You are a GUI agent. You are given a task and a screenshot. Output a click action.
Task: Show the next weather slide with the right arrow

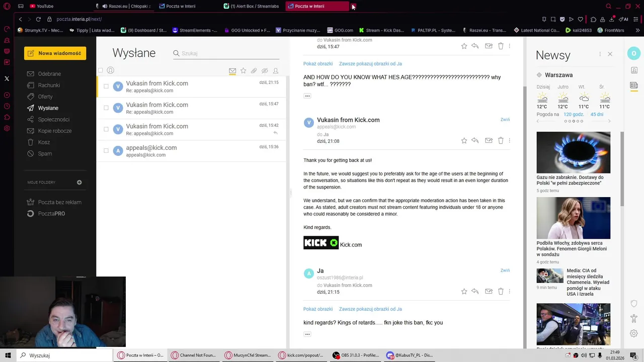(609, 121)
